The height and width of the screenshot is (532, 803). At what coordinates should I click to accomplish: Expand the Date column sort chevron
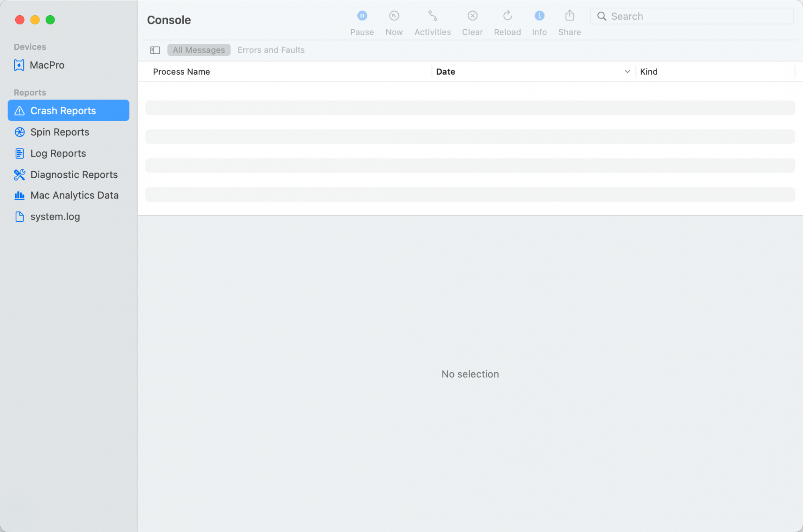click(627, 72)
